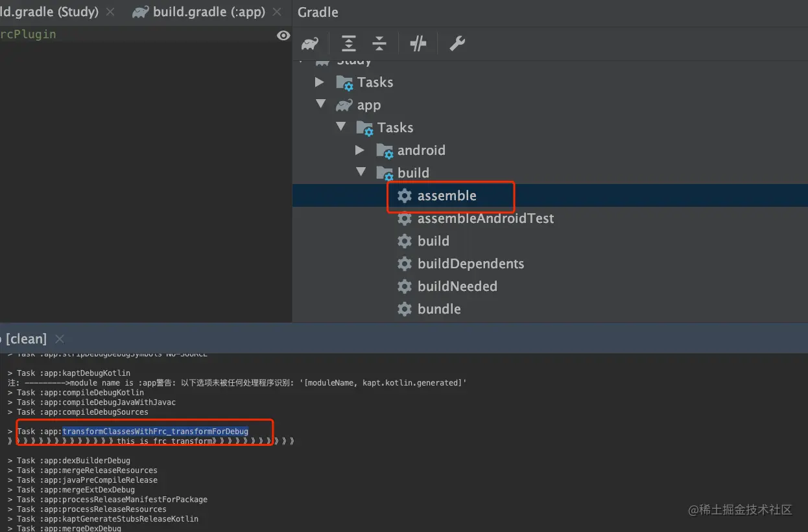
Task: Expand all nodes in Gradle toolbar
Action: (x=348, y=44)
